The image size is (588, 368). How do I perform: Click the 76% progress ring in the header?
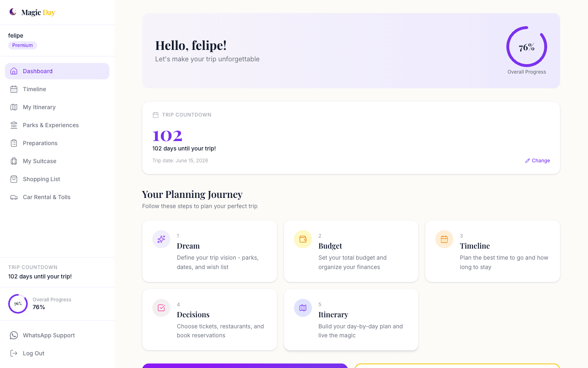pyautogui.click(x=527, y=47)
